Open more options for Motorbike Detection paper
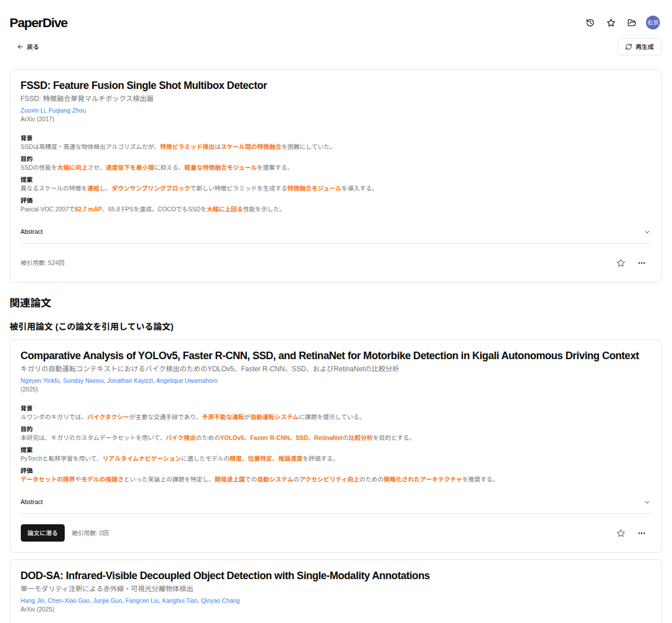 pos(641,533)
